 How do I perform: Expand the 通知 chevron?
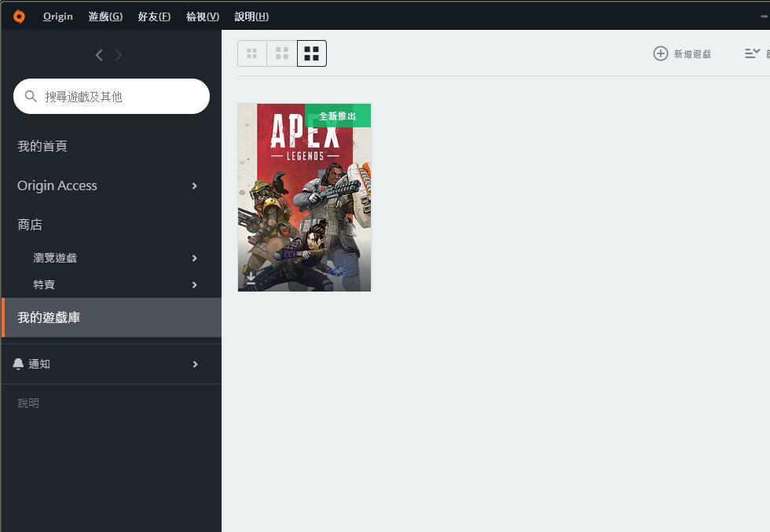[x=195, y=364]
